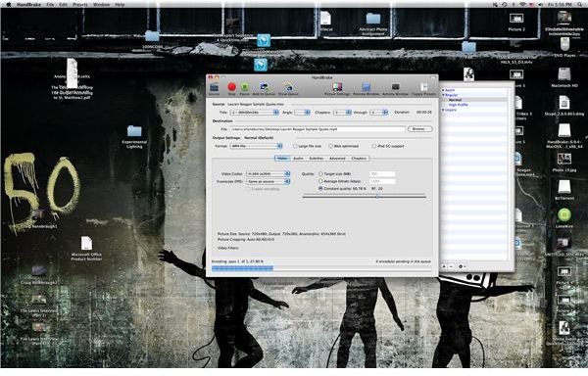Select the Photo 19.jpg desktop icon
The height and width of the screenshot is (376, 588).
[x=564, y=160]
